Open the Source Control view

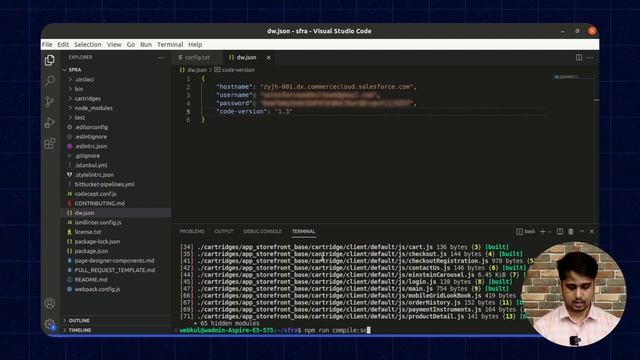[50, 101]
